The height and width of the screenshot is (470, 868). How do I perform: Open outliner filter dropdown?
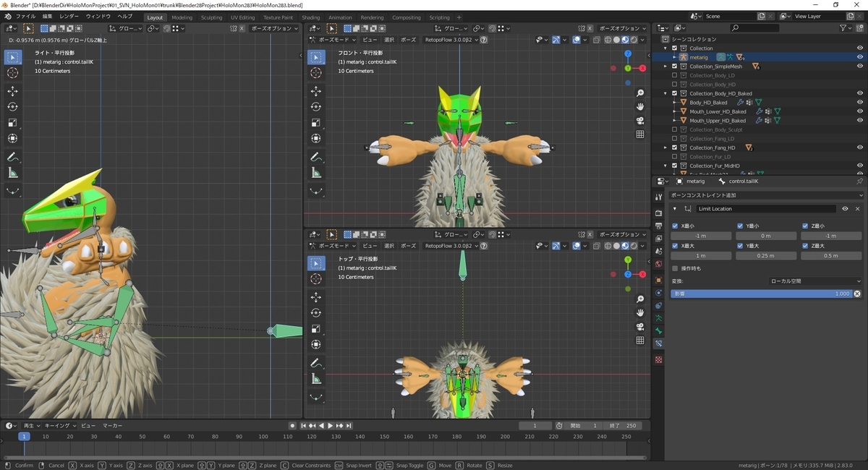pos(846,27)
